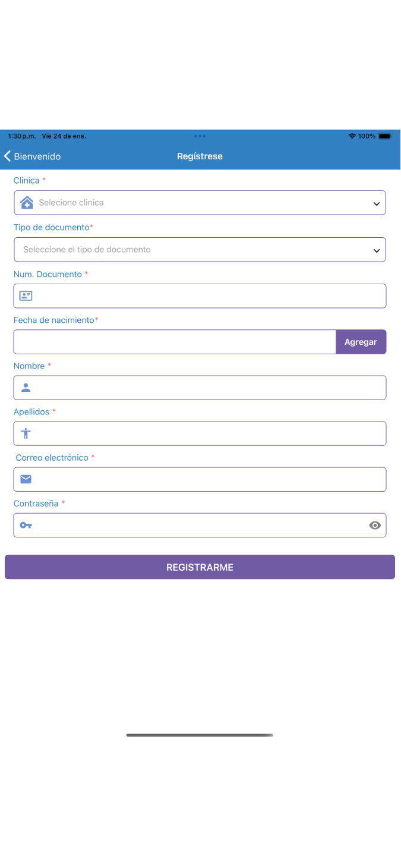Toggle password visibility eye icon
This screenshot has height=868, width=401.
[x=374, y=525]
